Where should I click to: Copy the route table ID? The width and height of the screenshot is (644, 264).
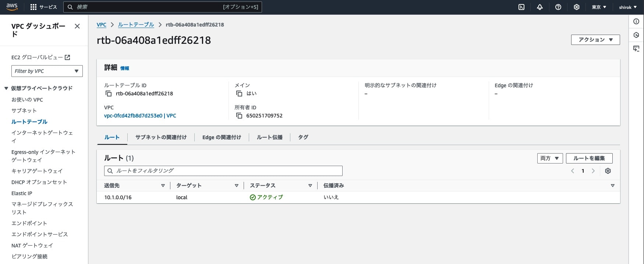tap(109, 94)
